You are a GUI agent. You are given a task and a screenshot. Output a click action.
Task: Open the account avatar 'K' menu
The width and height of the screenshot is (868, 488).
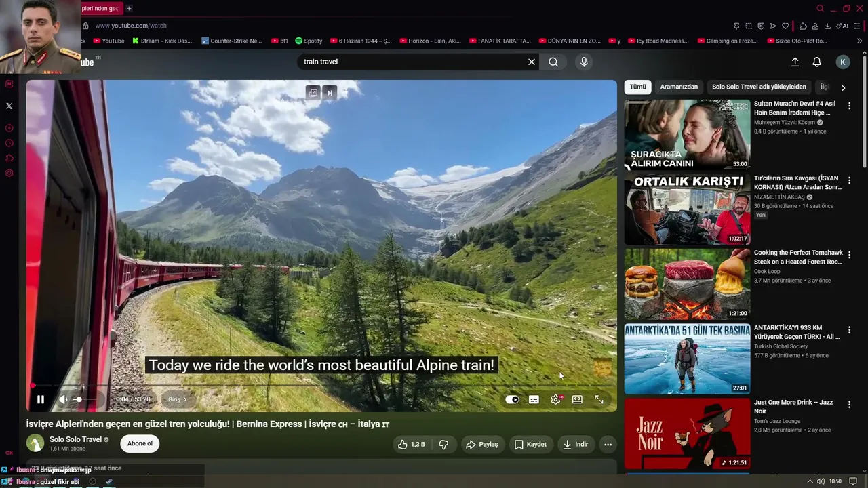843,62
